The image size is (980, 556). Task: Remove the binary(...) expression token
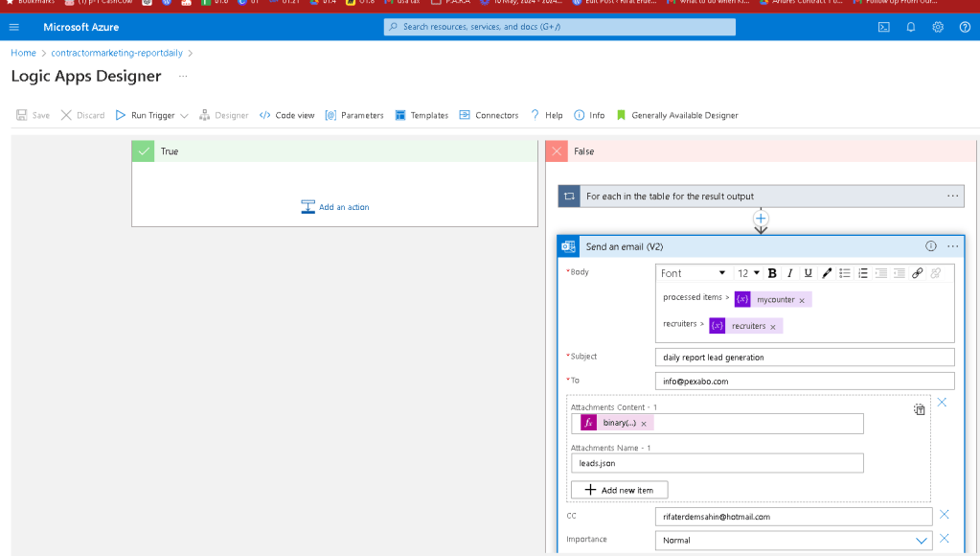pyautogui.click(x=644, y=424)
